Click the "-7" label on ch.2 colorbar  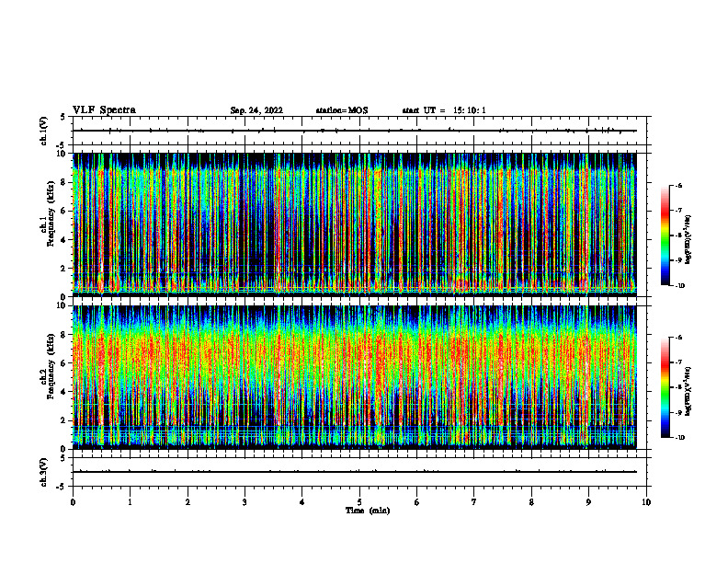coord(678,362)
